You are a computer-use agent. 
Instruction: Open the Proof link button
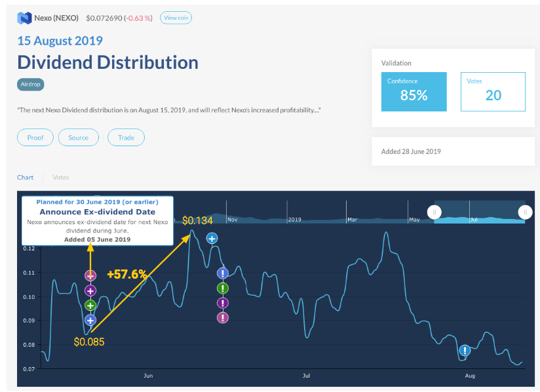point(35,138)
